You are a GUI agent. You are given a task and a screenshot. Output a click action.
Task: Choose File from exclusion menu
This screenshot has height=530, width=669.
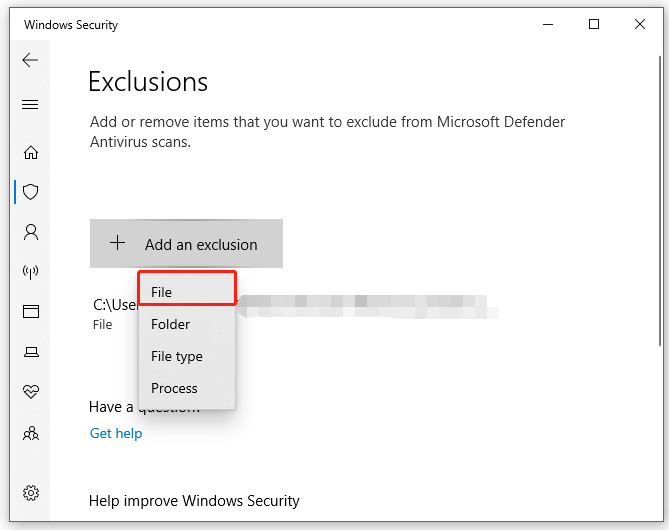187,292
